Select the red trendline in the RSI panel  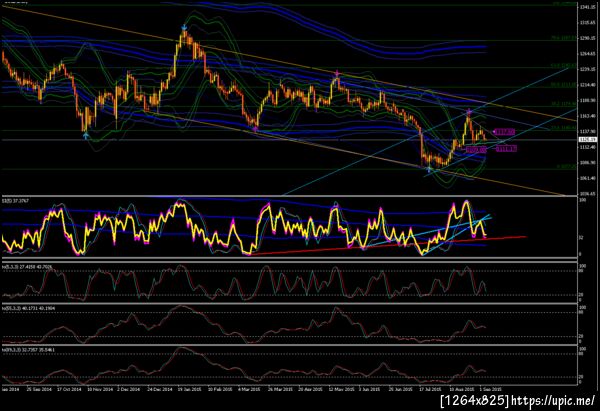pos(387,245)
